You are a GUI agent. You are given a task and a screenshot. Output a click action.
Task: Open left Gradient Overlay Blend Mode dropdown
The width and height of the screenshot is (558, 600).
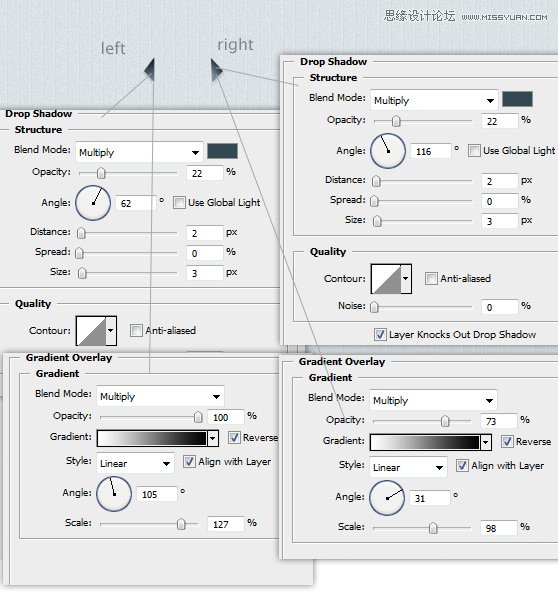[x=160, y=396]
